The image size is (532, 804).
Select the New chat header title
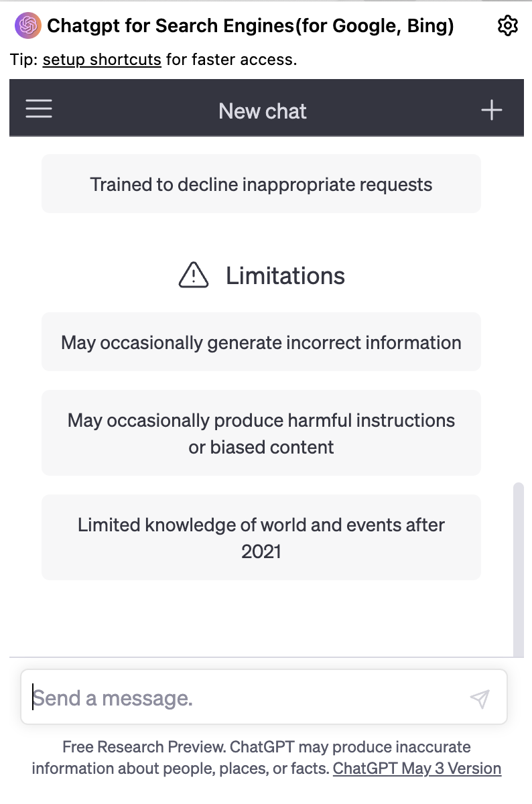[263, 111]
